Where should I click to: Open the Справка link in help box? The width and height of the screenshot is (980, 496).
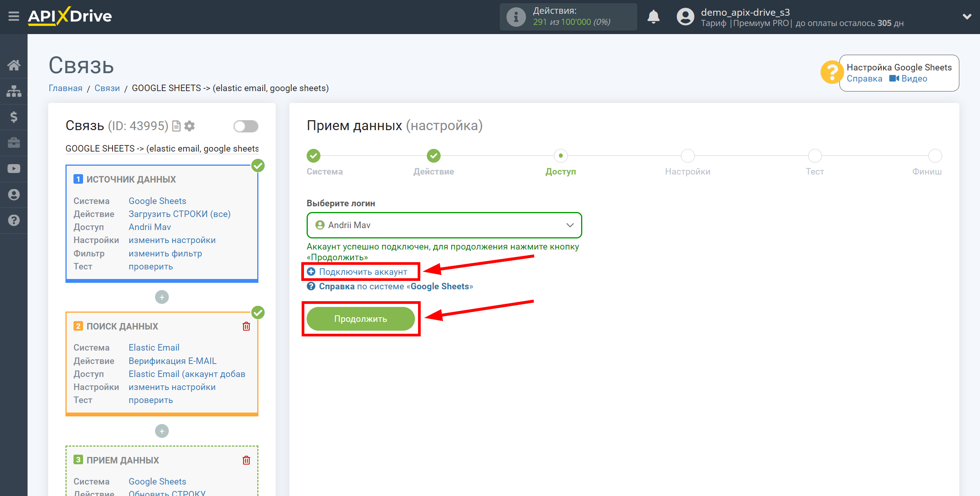(x=864, y=78)
